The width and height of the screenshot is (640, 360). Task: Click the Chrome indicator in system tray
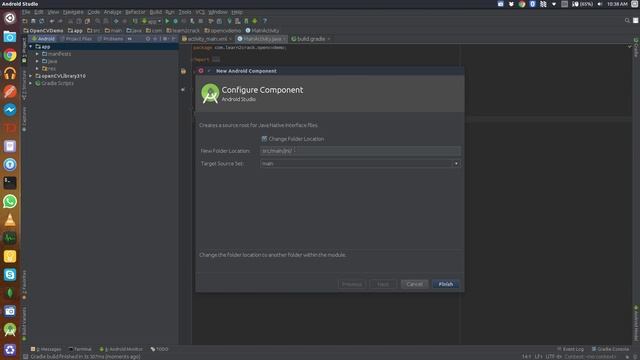coord(522,4)
